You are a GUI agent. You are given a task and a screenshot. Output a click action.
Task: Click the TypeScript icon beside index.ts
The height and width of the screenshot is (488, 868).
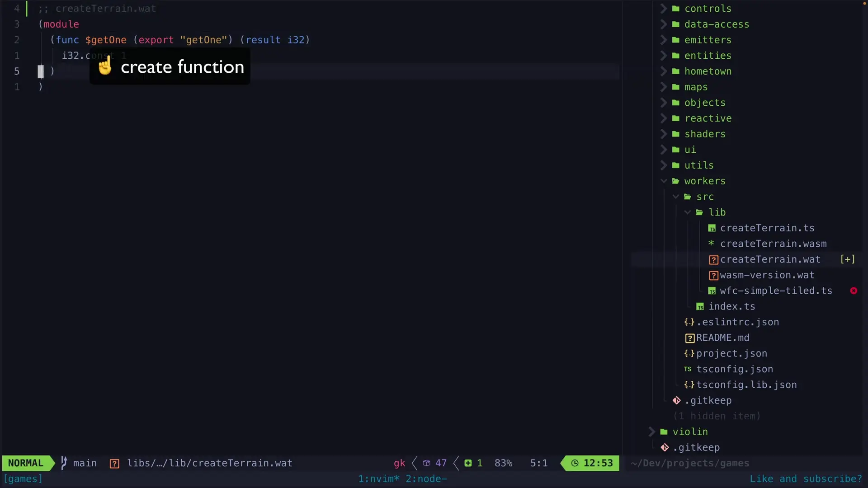tap(700, 307)
